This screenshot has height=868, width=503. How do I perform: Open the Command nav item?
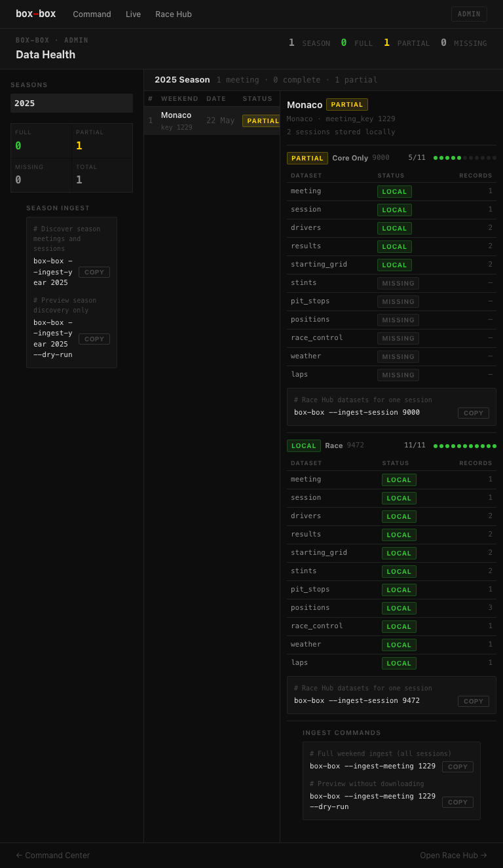coord(92,14)
